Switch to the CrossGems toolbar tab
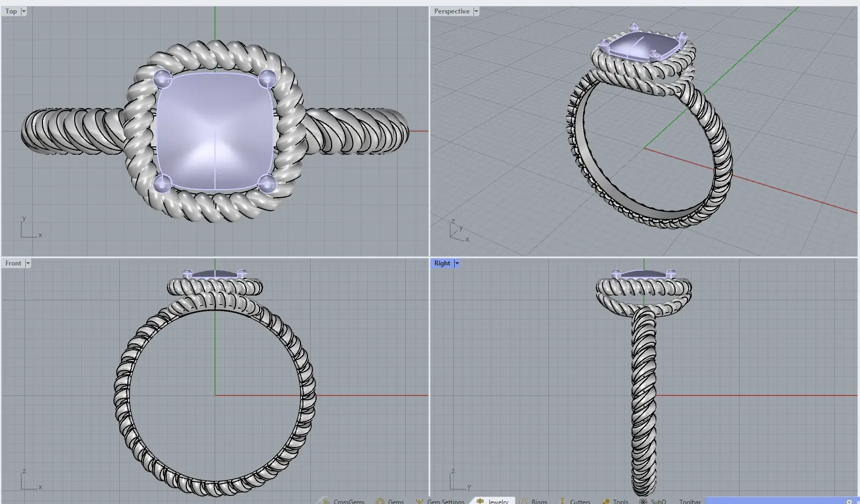The height and width of the screenshot is (504, 860). click(348, 501)
